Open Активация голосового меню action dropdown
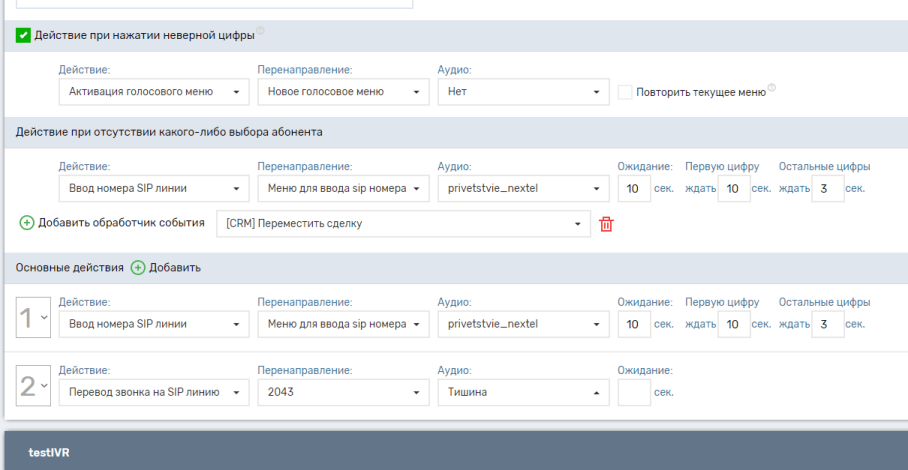This screenshot has height=470, width=908. click(x=153, y=92)
